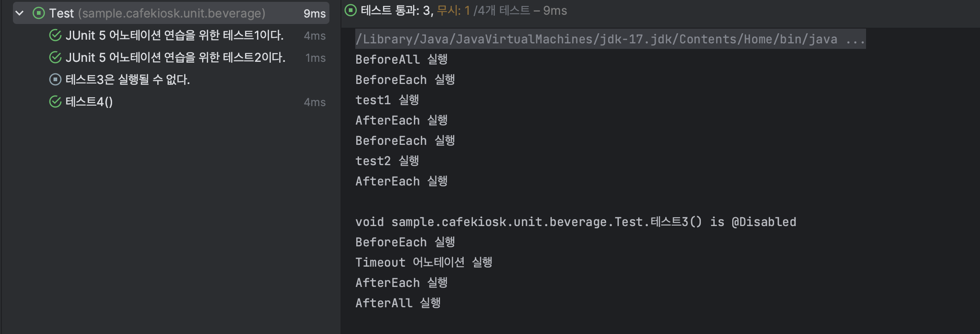Click green check icon of 테스트4()
This screenshot has height=334, width=980.
click(55, 102)
